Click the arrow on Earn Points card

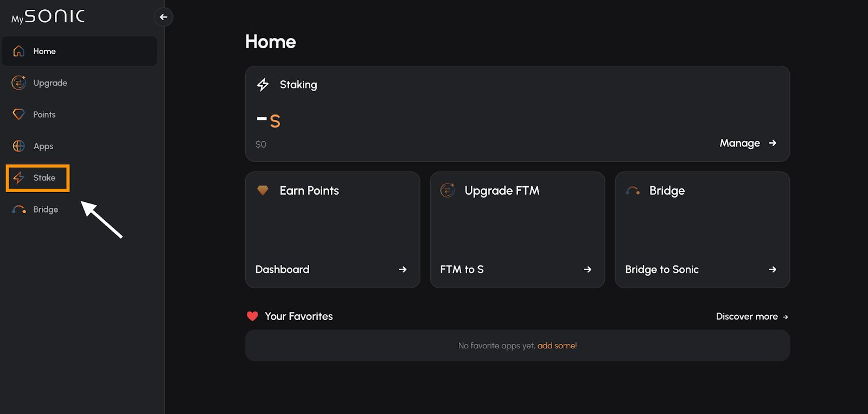pyautogui.click(x=403, y=270)
